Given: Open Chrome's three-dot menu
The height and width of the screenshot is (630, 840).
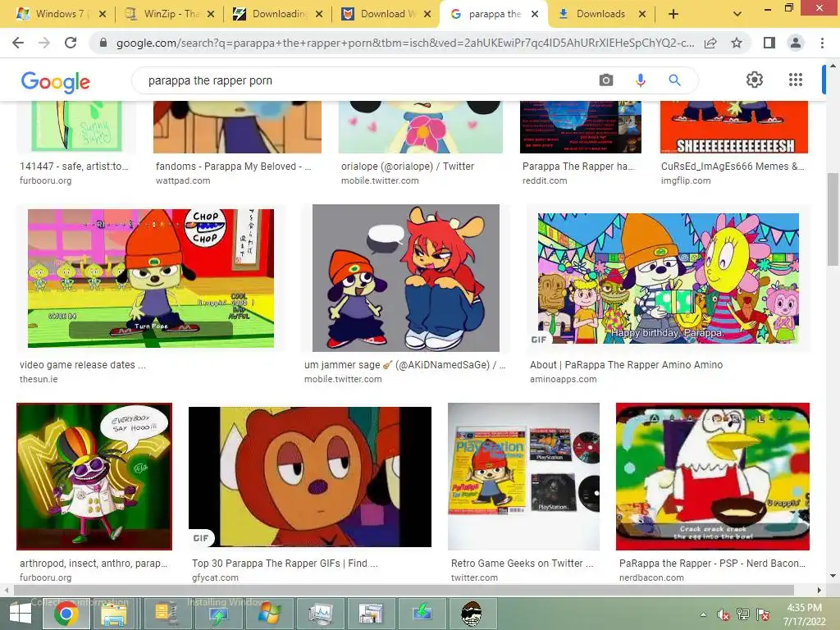Looking at the screenshot, I should point(822,43).
